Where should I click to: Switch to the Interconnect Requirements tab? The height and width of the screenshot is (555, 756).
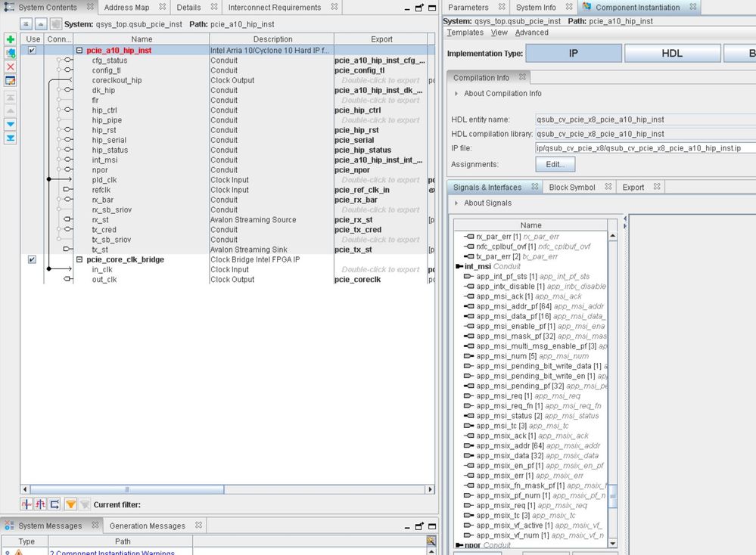[x=275, y=8]
